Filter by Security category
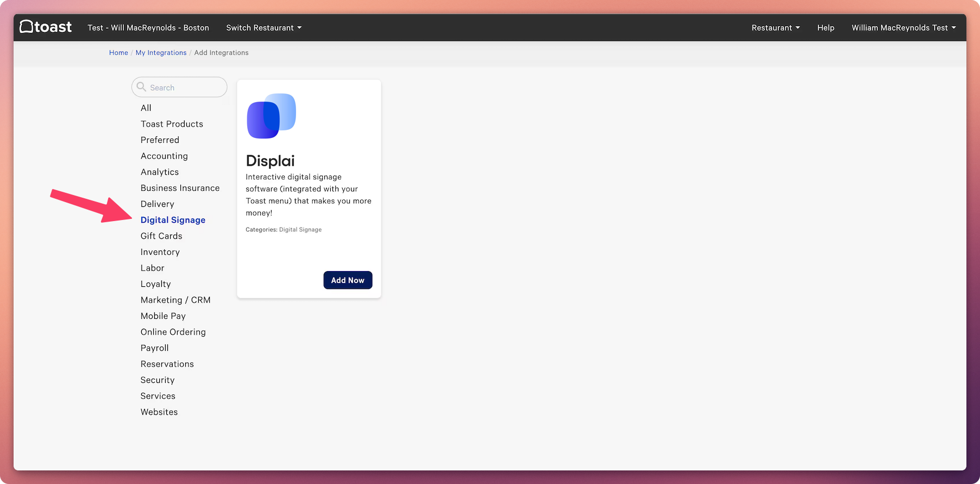Screen dimensions: 980x484 click(x=158, y=380)
